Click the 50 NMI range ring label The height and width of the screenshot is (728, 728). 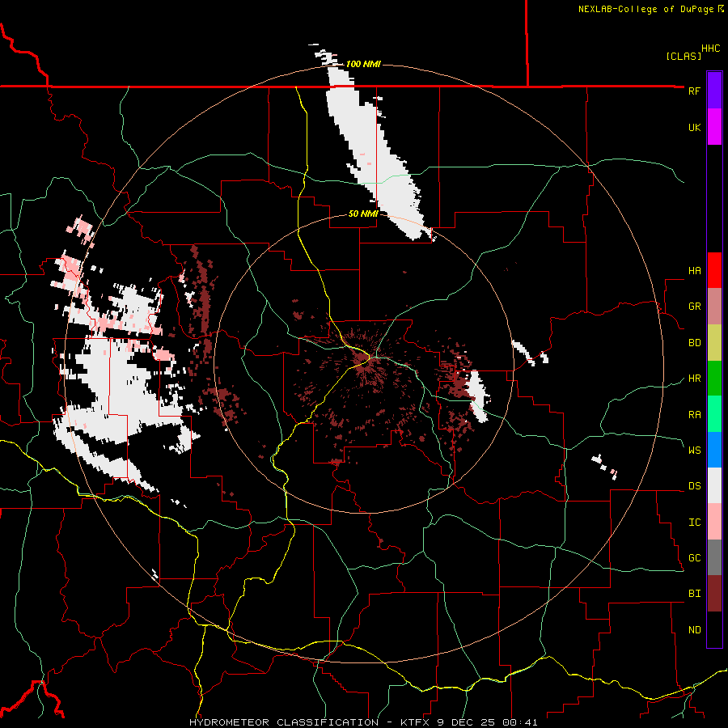click(x=363, y=214)
